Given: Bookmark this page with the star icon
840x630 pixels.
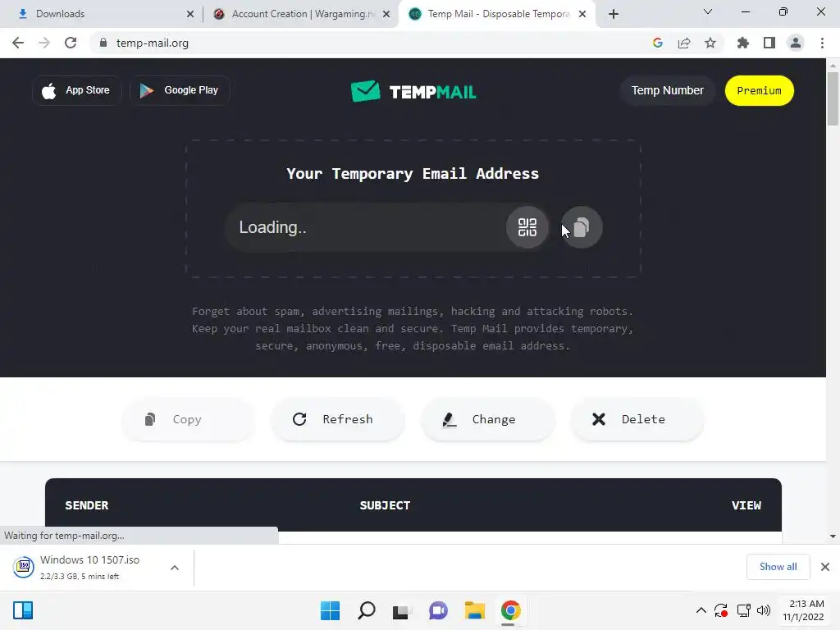Looking at the screenshot, I should [x=710, y=43].
